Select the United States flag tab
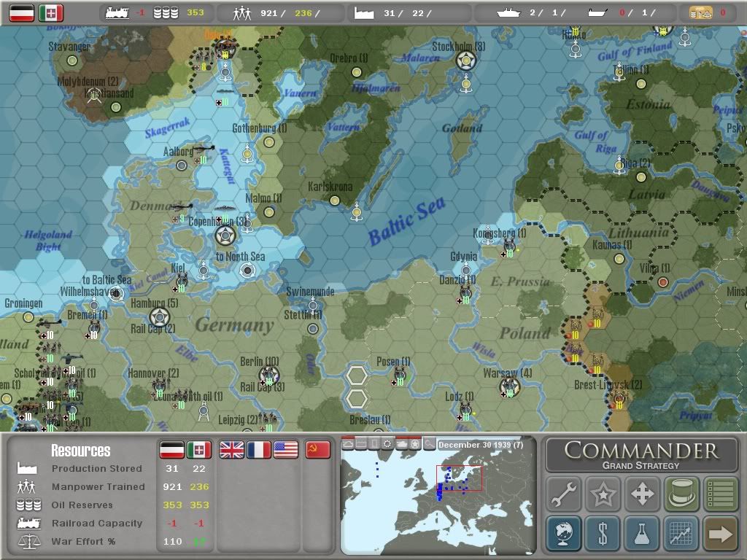Image resolution: width=747 pixels, height=560 pixels. pos(286,449)
